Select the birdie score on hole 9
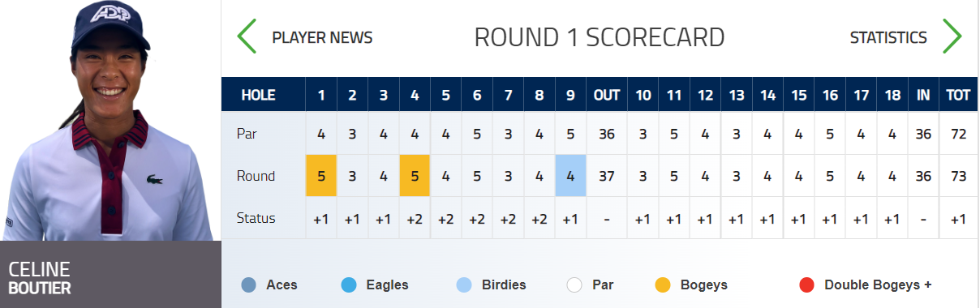980x308 pixels. [570, 176]
